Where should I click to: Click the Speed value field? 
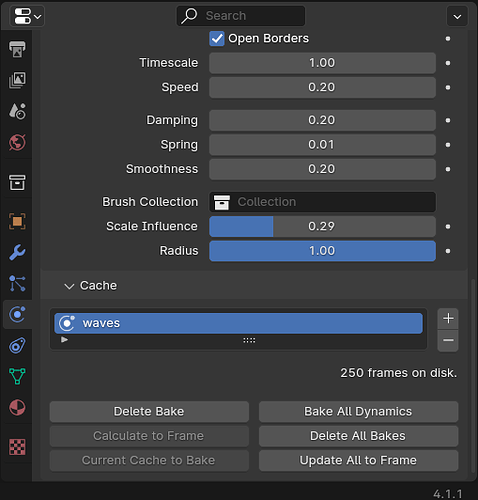(x=322, y=87)
